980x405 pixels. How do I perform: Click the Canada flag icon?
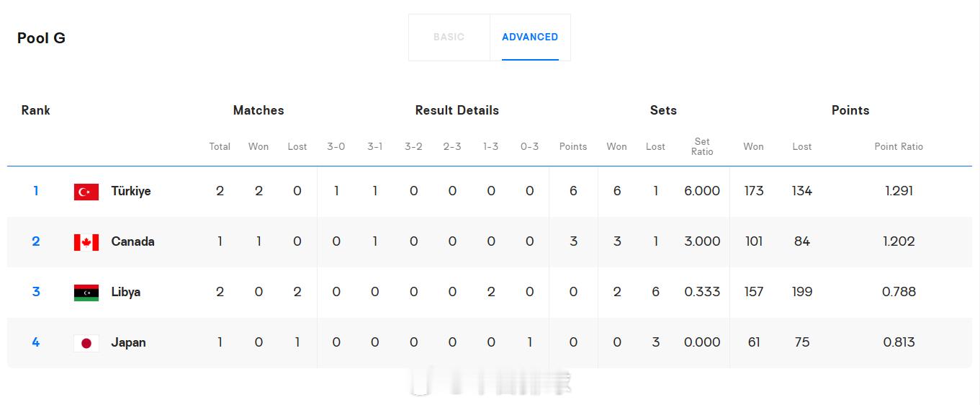point(86,242)
